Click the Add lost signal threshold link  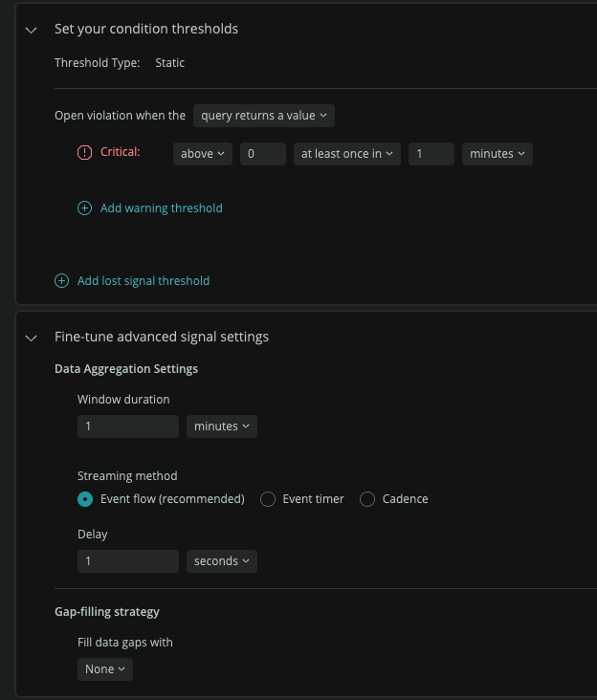[x=144, y=280]
